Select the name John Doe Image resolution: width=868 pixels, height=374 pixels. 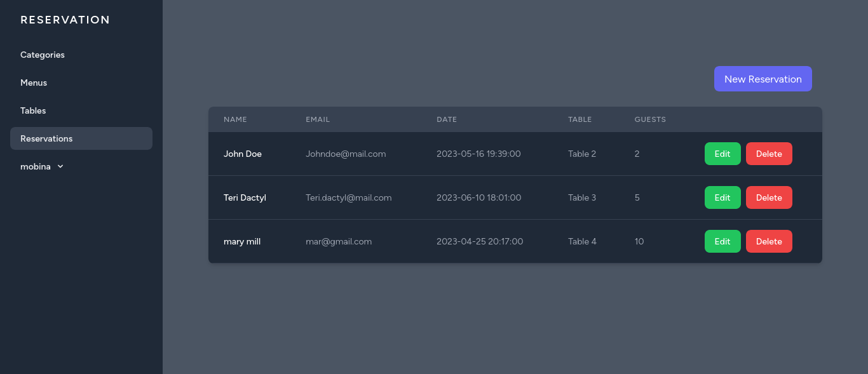click(243, 154)
